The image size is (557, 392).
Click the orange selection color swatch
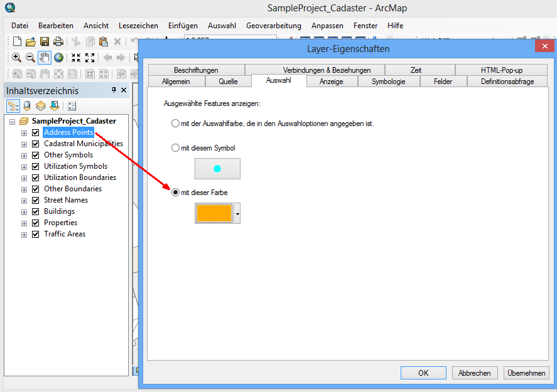click(214, 213)
